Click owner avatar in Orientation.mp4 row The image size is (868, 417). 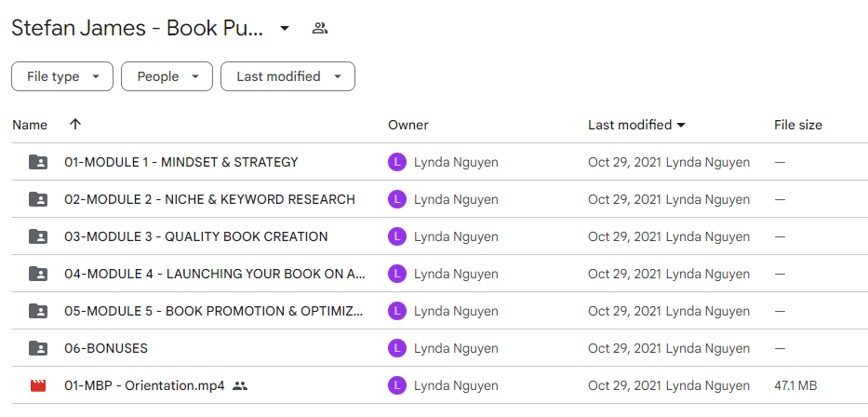pos(397,385)
